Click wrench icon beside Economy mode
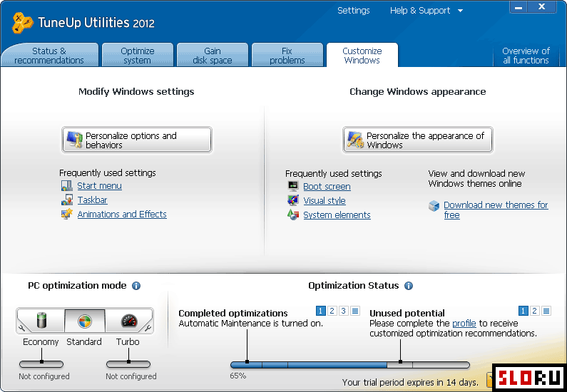 click(21, 328)
